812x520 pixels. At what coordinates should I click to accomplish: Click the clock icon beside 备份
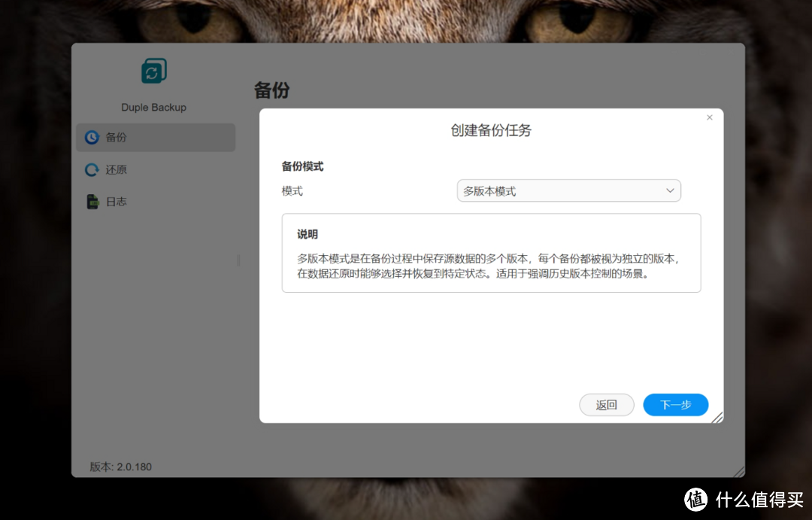click(92, 138)
